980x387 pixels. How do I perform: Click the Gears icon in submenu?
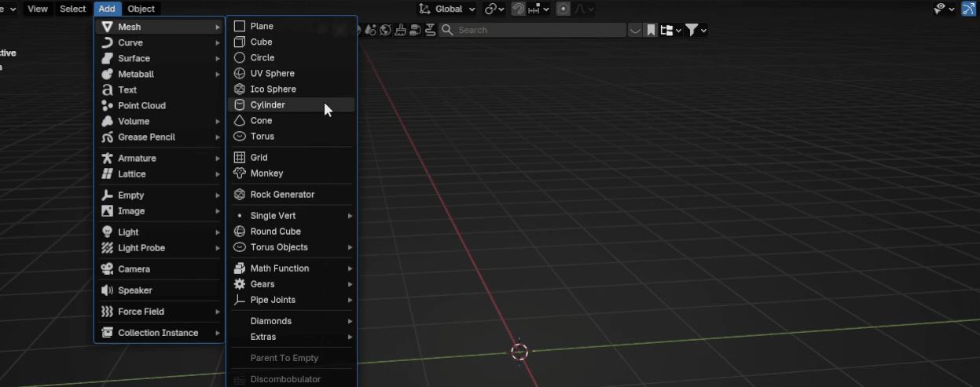pyautogui.click(x=240, y=284)
